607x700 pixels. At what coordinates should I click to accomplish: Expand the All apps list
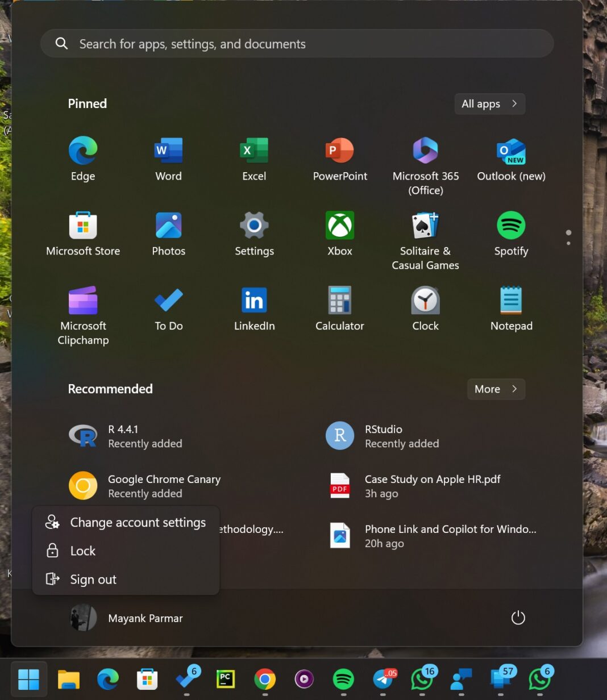489,103
